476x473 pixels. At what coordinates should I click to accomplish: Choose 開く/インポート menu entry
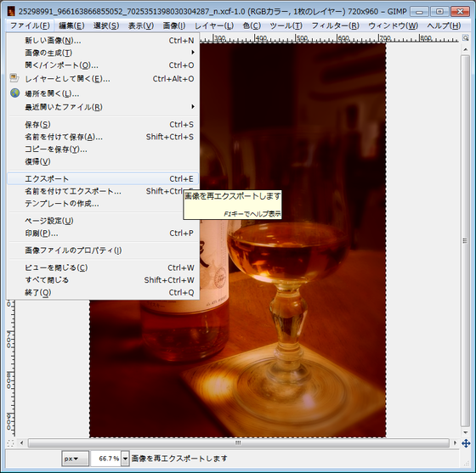pos(103,65)
